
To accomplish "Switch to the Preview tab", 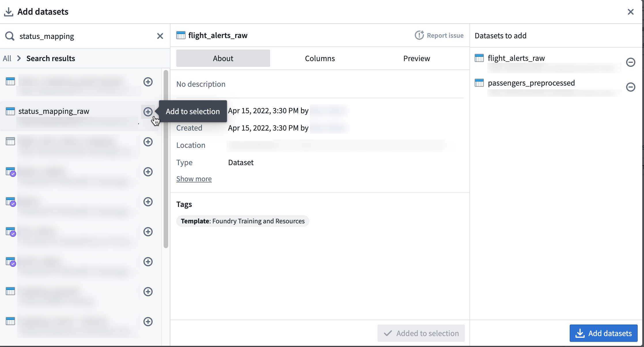I will pos(416,58).
